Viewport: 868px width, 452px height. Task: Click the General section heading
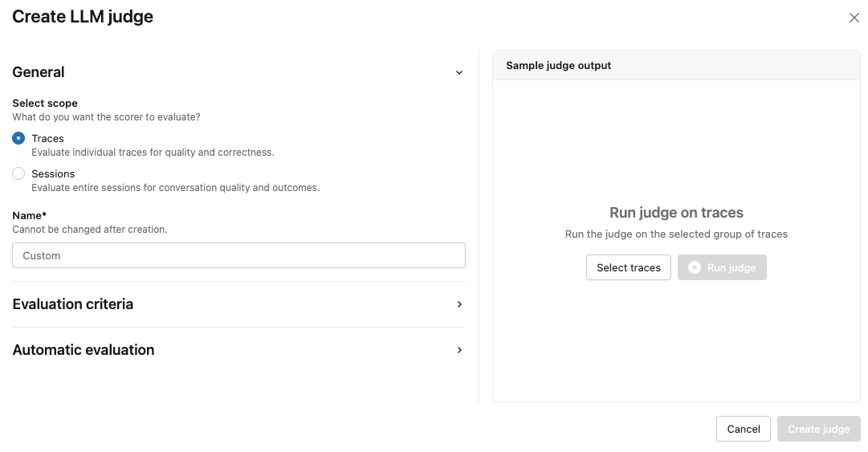(x=39, y=72)
